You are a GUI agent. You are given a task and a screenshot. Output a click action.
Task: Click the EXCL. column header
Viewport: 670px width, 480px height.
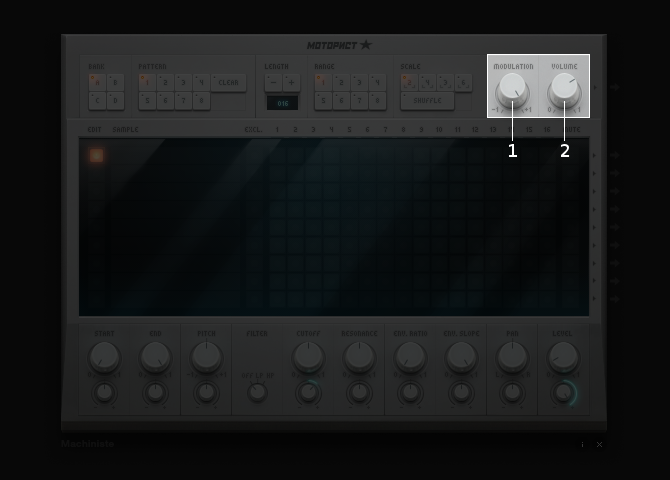(x=253, y=130)
